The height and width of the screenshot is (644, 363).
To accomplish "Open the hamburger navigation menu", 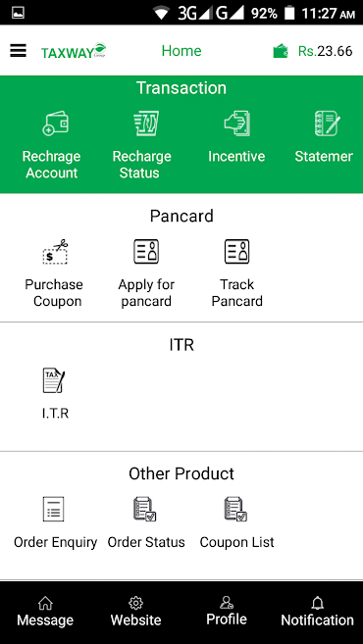I will pos(18,51).
